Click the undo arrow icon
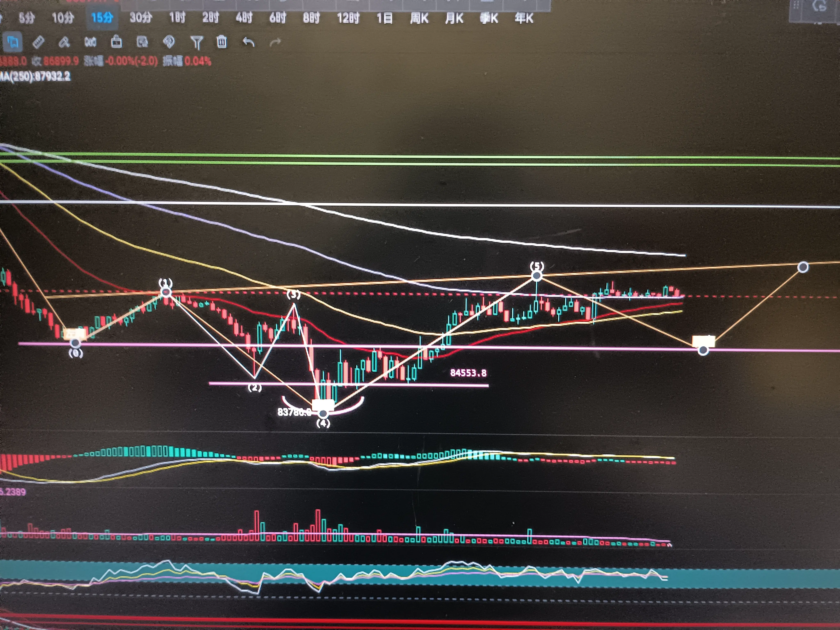The image size is (840, 630). [248, 42]
